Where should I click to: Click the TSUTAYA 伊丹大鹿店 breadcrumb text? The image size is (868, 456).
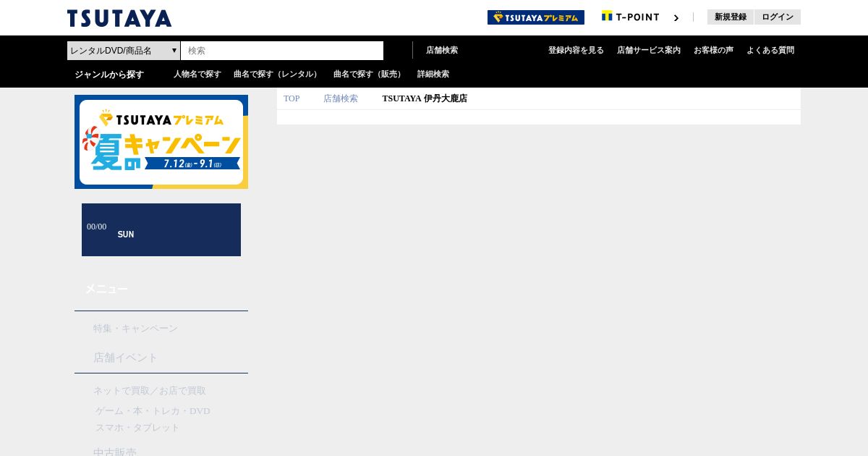[x=425, y=98]
